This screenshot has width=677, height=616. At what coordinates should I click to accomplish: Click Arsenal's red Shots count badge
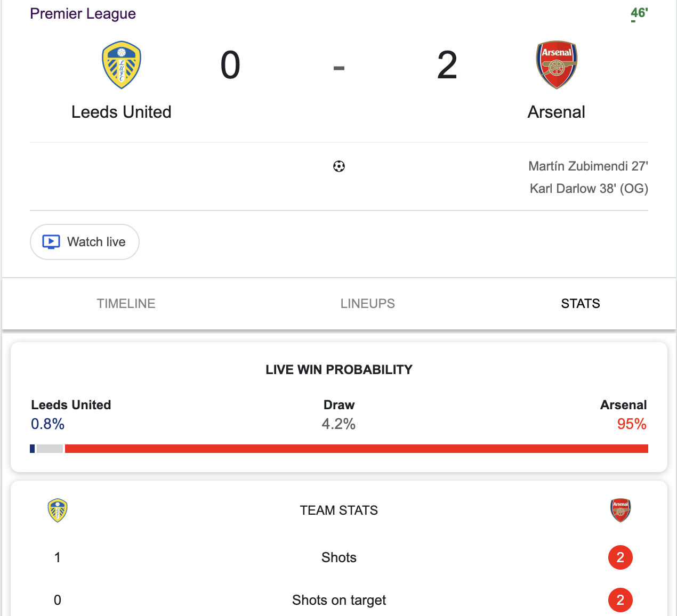coord(620,557)
